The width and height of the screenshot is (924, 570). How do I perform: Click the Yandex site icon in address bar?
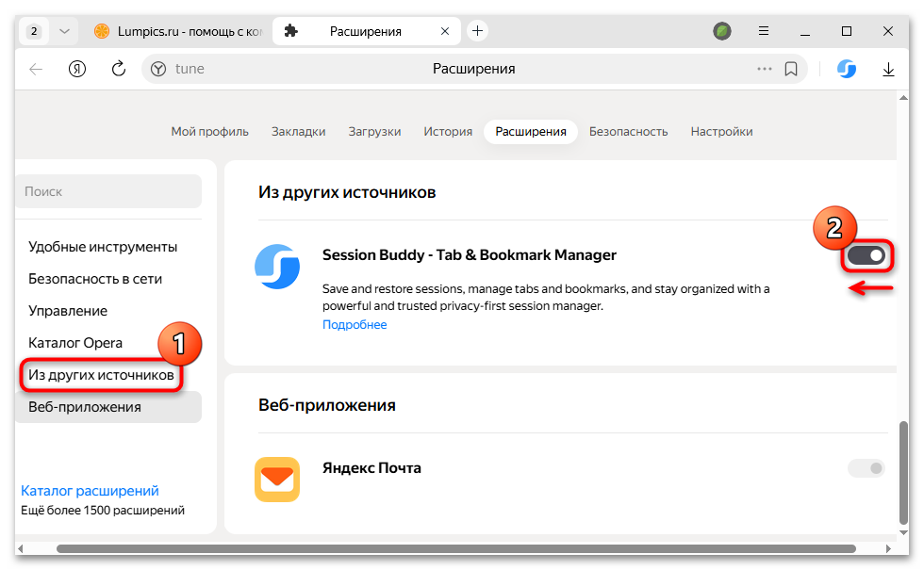(x=158, y=69)
